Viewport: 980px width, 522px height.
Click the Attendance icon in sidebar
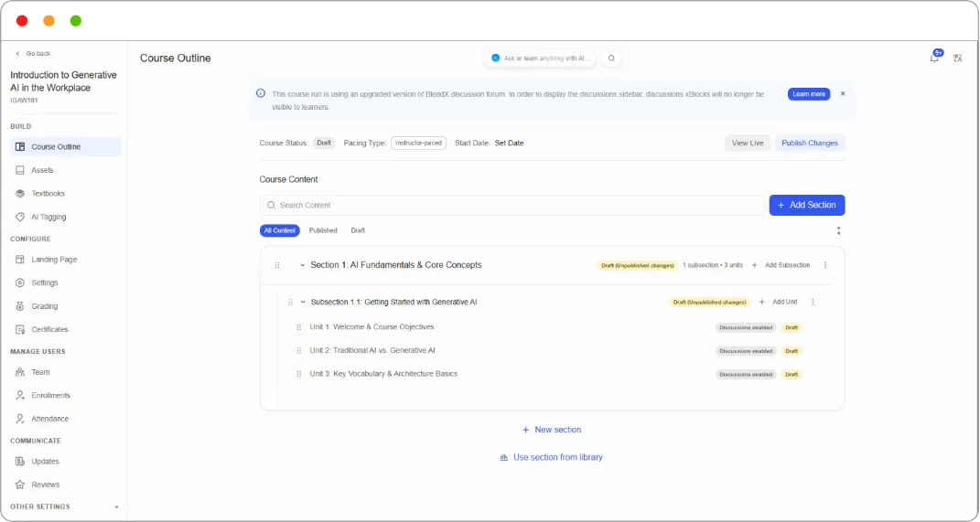tap(20, 419)
